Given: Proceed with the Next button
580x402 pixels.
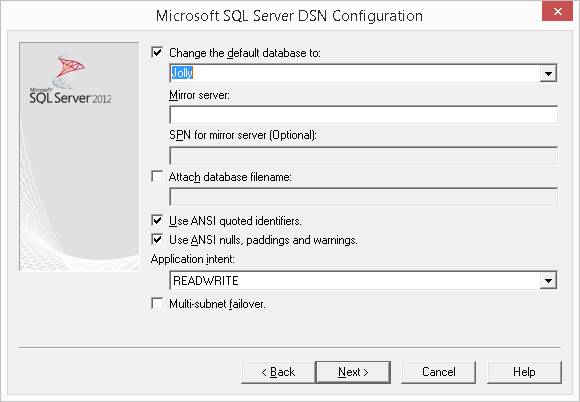Looking at the screenshot, I should [x=353, y=372].
